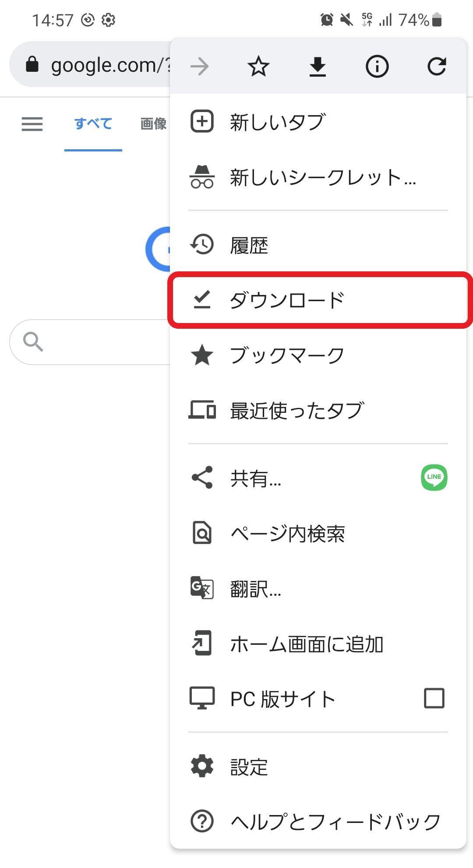Enable the PC版サイト checkbox

click(x=434, y=698)
